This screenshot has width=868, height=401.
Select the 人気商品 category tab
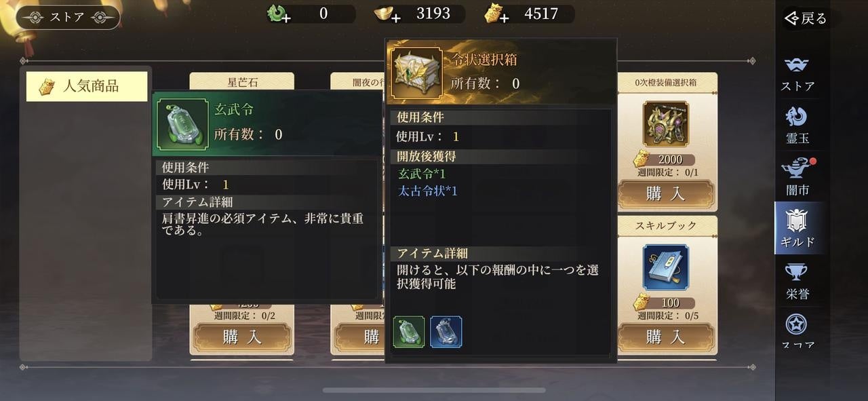[87, 86]
